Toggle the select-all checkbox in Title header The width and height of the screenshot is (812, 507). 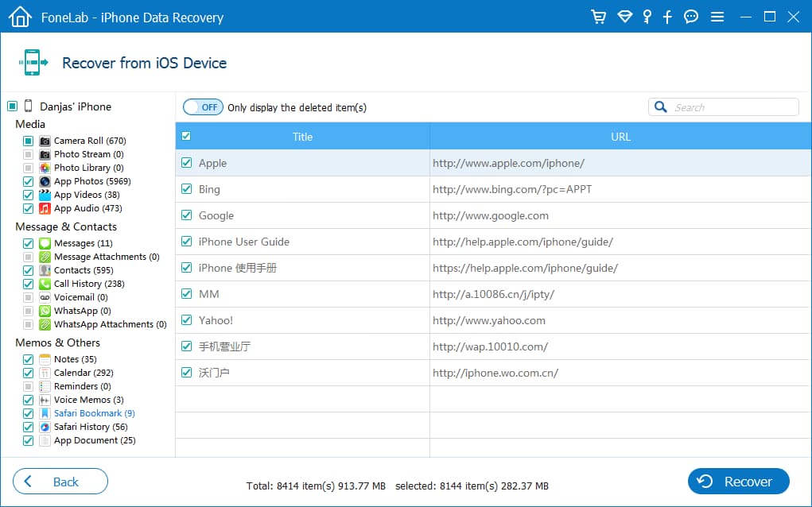point(186,137)
